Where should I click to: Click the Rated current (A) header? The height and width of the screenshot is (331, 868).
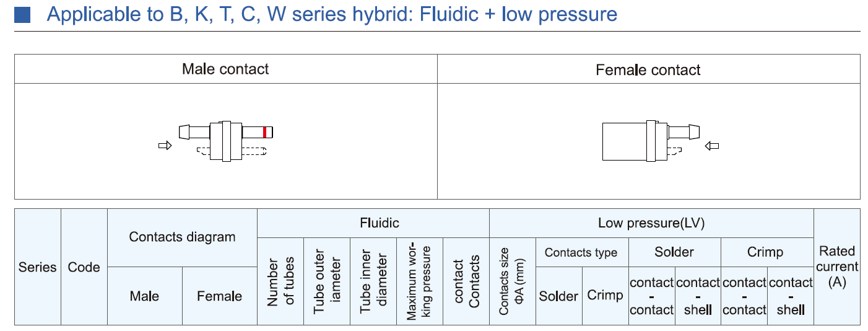click(836, 267)
